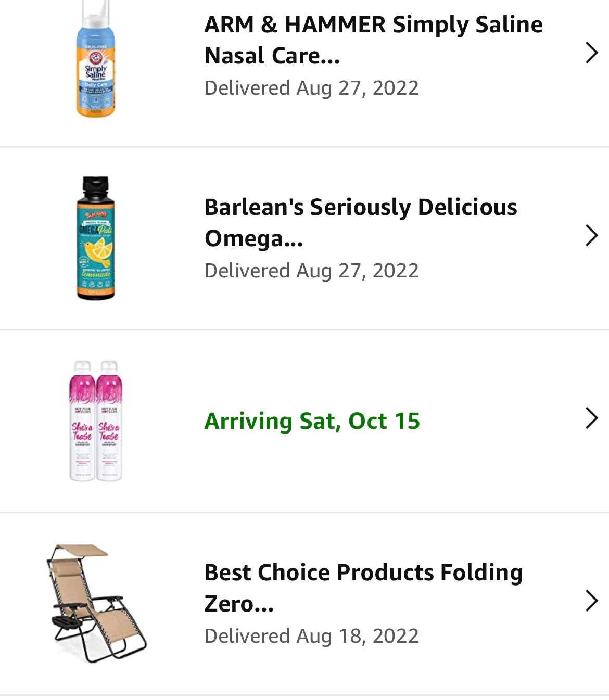Expand the ARM & HAMMER order chevron
Viewport: 609px width, 700px height.
click(x=591, y=53)
